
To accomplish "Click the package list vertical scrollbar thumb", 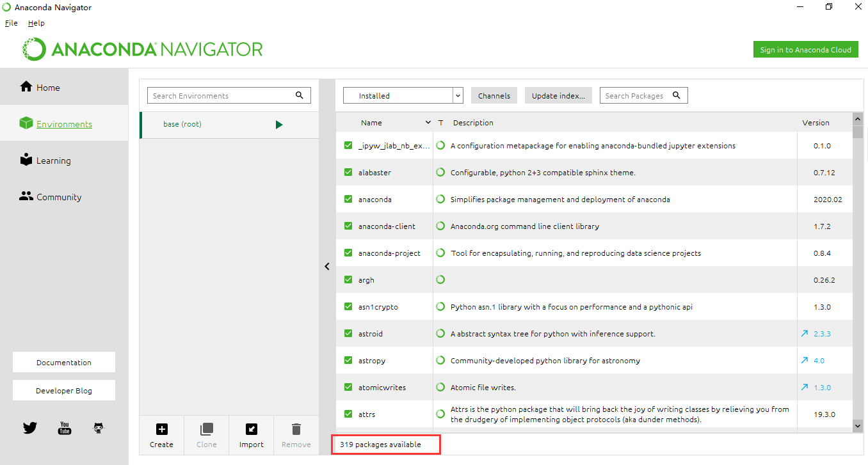I will tap(858, 132).
